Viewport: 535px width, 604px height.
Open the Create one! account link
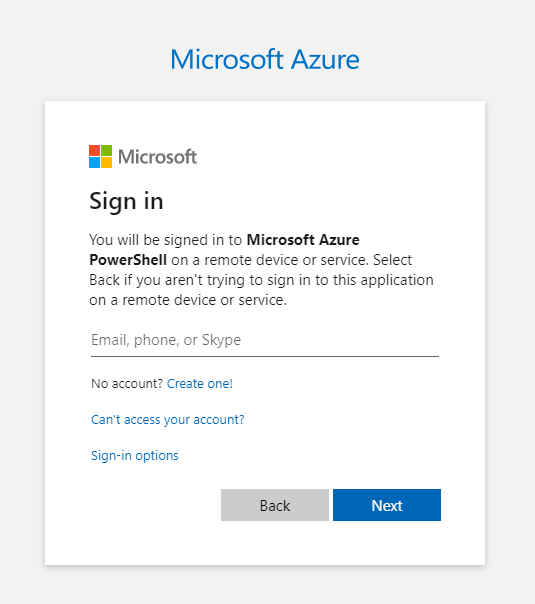[200, 384]
